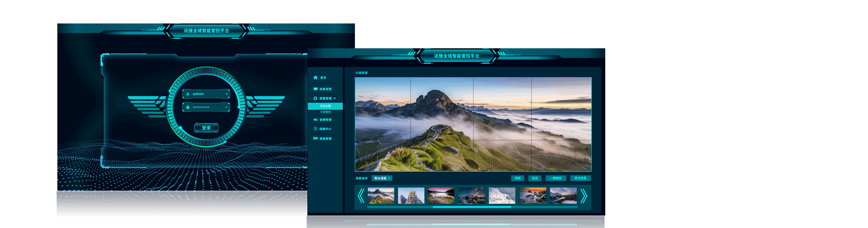Click the 控制中心 sliders icon
Screen dimensions: 868x228
315,129
